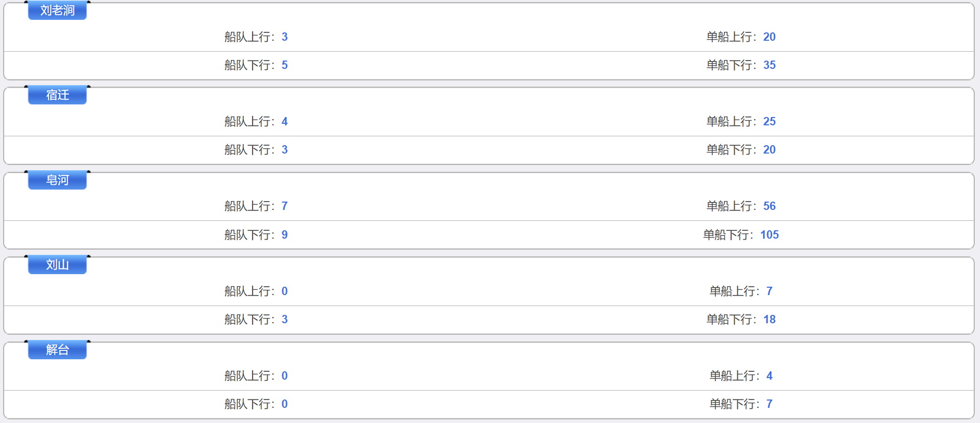The width and height of the screenshot is (980, 423).
Task: Click 刘山 单船下行 value 18
Action: [x=769, y=320]
